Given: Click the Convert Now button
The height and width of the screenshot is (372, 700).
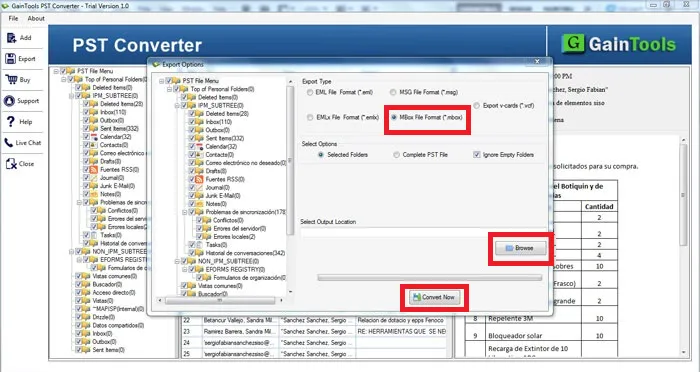Looking at the screenshot, I should (434, 297).
